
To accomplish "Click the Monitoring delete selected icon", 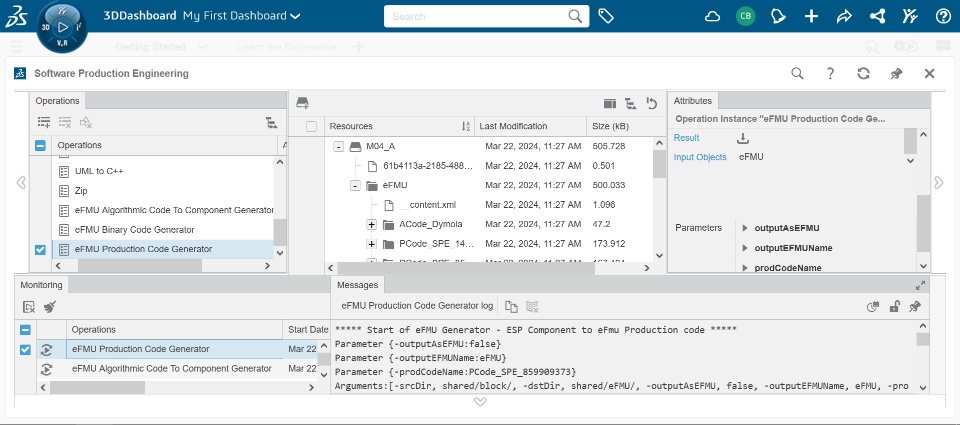I will tap(29, 307).
